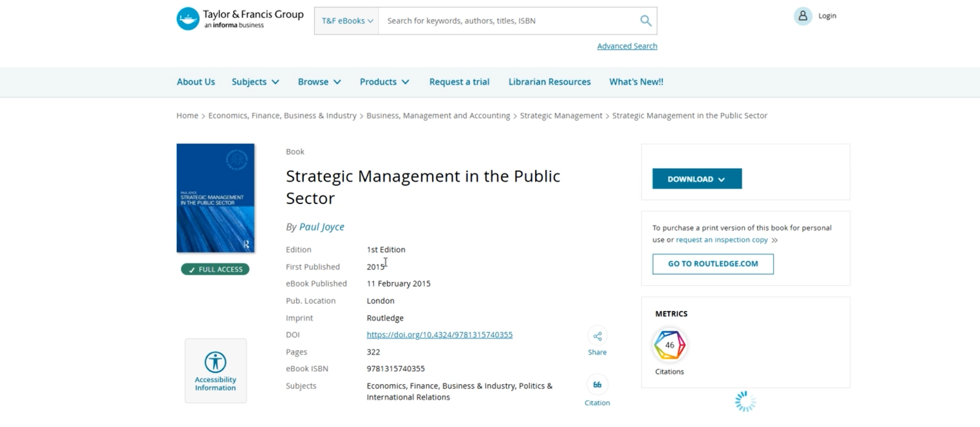The image size is (980, 427).
Task: Click author name Paul Joyce
Action: [321, 227]
